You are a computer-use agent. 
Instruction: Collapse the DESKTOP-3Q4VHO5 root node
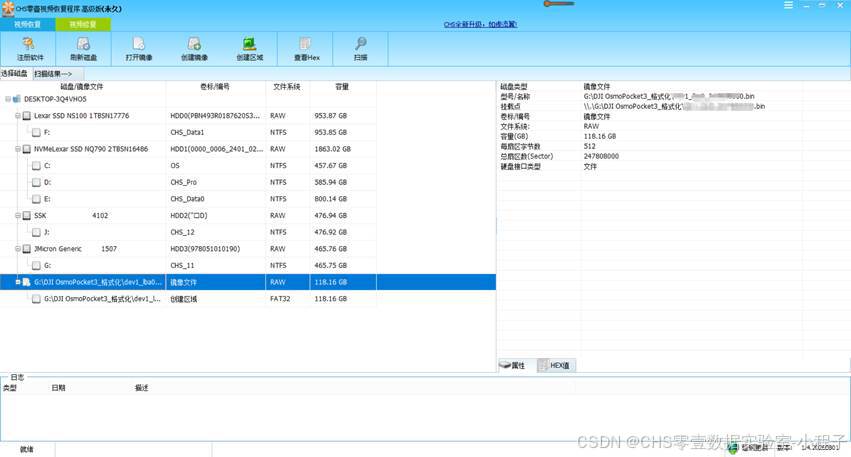tap(8, 99)
